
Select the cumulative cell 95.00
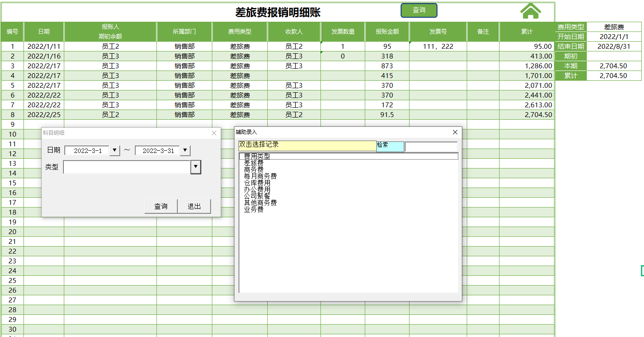pyautogui.click(x=527, y=46)
